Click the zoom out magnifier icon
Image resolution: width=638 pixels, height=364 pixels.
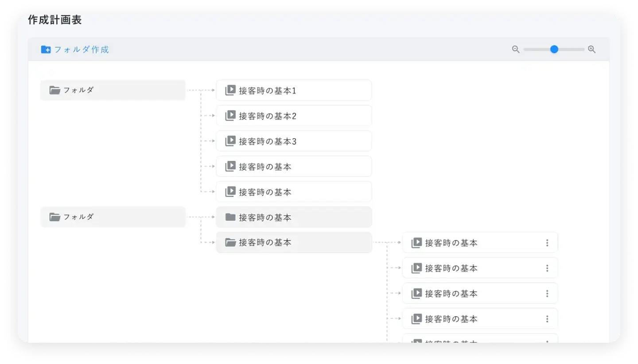coord(516,50)
